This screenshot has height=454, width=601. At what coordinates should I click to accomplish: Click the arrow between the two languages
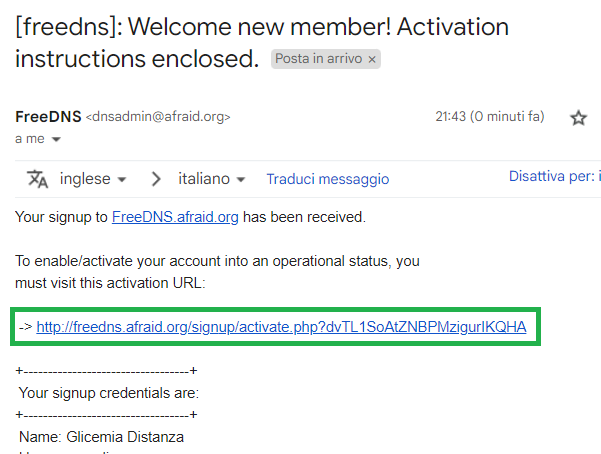point(156,179)
